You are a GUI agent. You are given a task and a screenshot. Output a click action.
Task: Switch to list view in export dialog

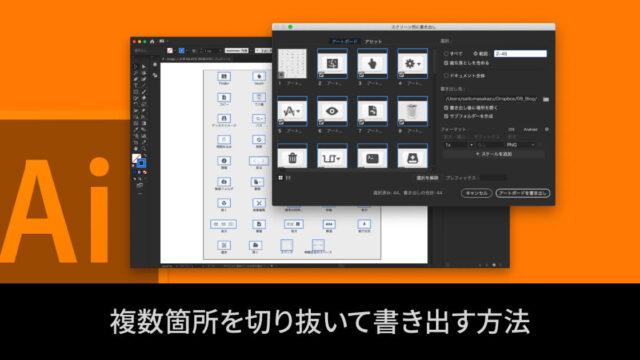[x=288, y=178]
